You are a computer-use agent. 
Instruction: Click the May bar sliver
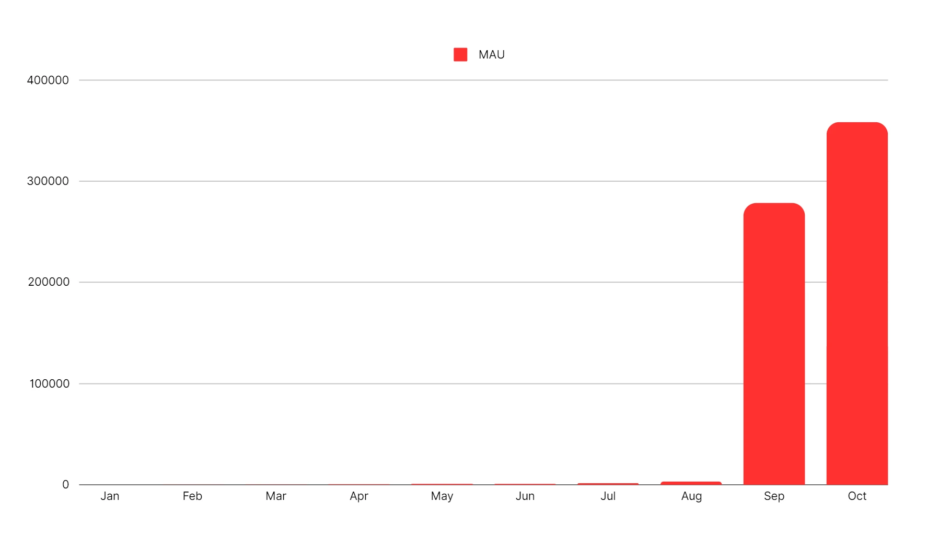(442, 484)
